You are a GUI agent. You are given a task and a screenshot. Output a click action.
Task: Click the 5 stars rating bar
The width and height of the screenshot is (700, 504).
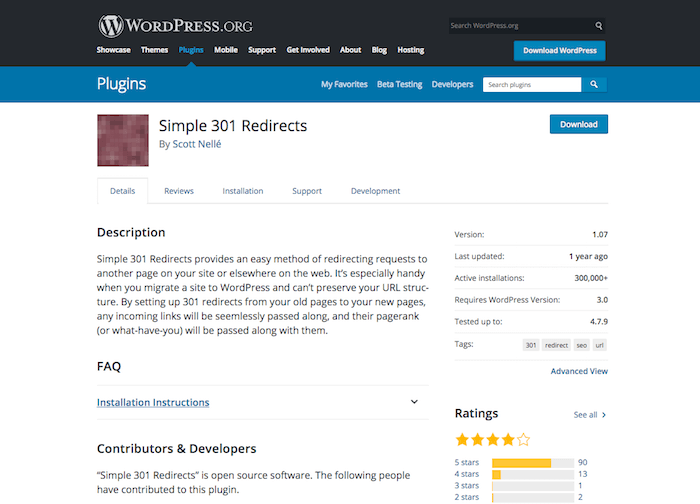tap(533, 463)
